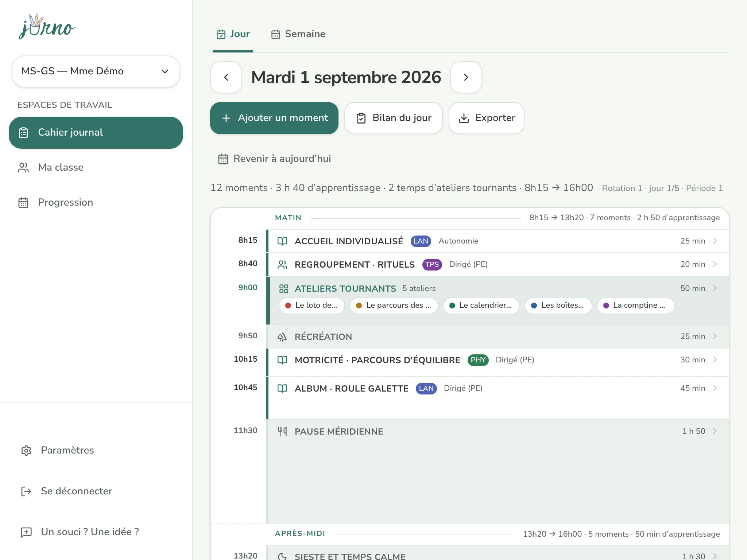The width and height of the screenshot is (747, 560).
Task: Switch to the Jour tab
Action: (x=233, y=34)
